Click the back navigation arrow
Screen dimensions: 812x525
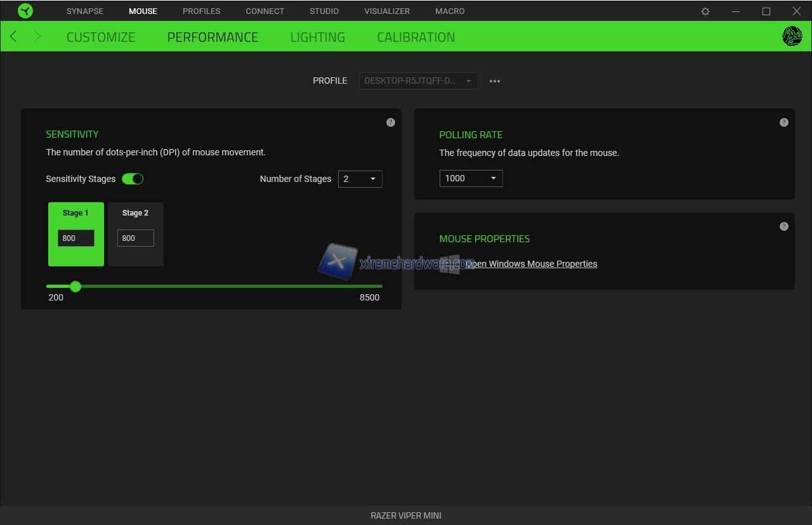13,37
